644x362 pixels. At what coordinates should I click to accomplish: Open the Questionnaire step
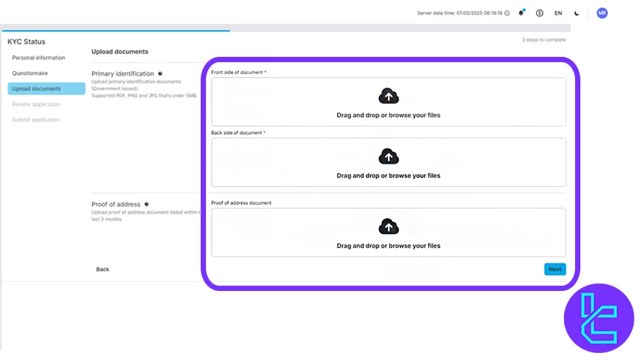point(30,73)
